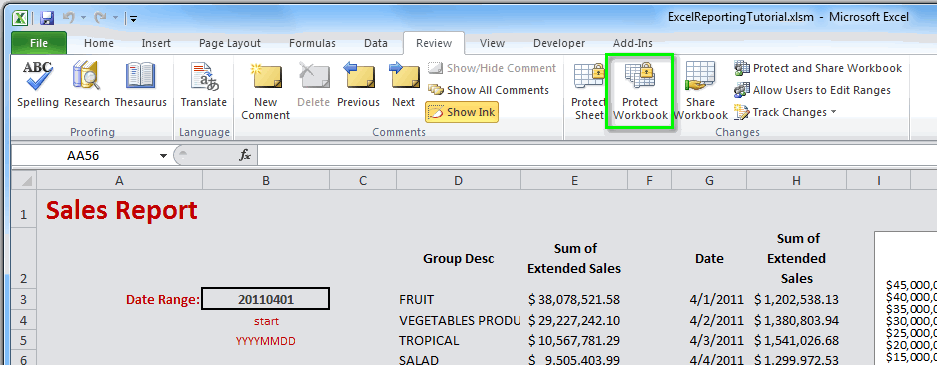Toggle the Show Ink button
Viewport: 937px width, 365px height.
click(462, 112)
